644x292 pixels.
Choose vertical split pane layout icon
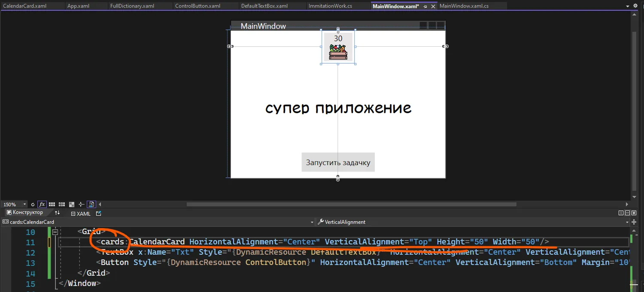pyautogui.click(x=621, y=213)
